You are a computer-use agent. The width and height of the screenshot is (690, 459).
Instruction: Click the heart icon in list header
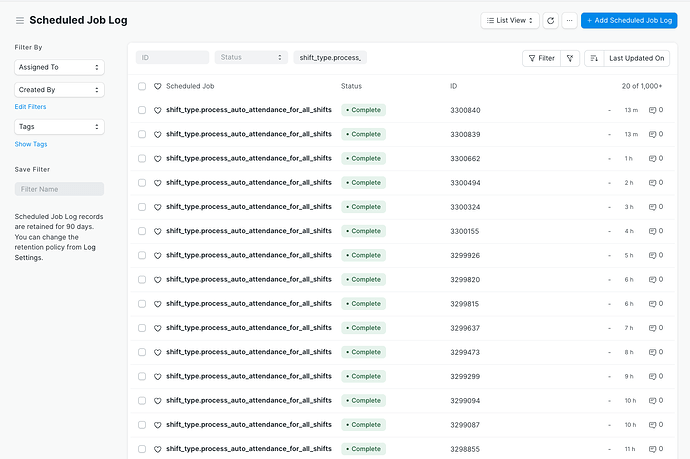pyautogui.click(x=157, y=86)
